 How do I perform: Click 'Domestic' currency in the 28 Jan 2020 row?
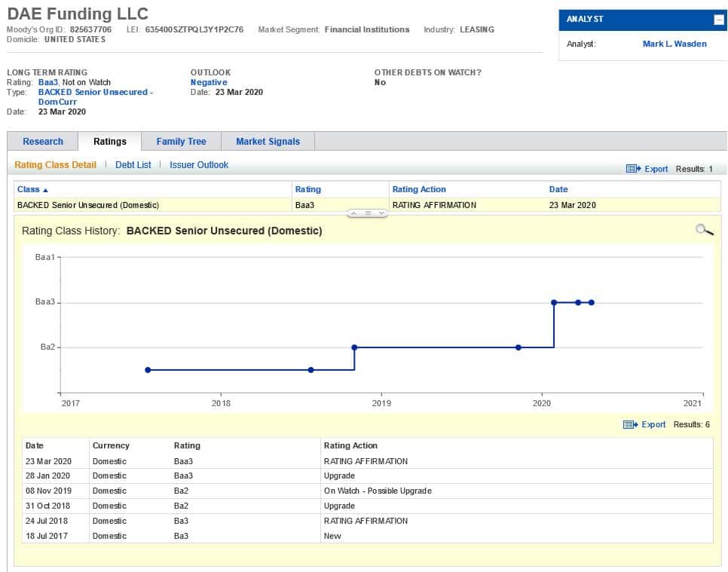tap(109, 476)
